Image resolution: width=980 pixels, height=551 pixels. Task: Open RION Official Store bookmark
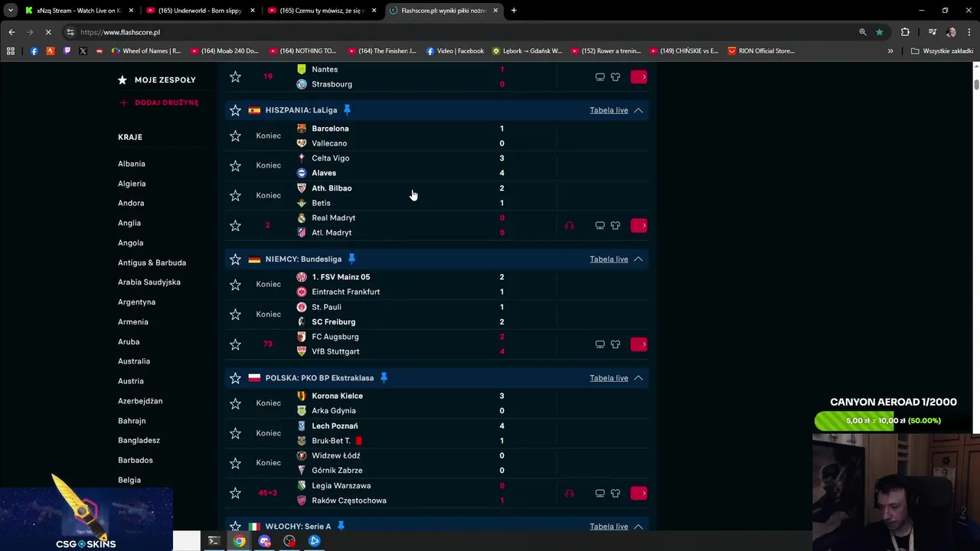(761, 51)
